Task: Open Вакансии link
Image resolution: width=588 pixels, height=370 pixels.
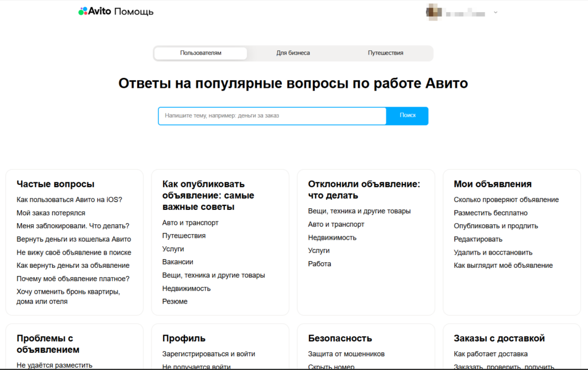Action: (178, 262)
